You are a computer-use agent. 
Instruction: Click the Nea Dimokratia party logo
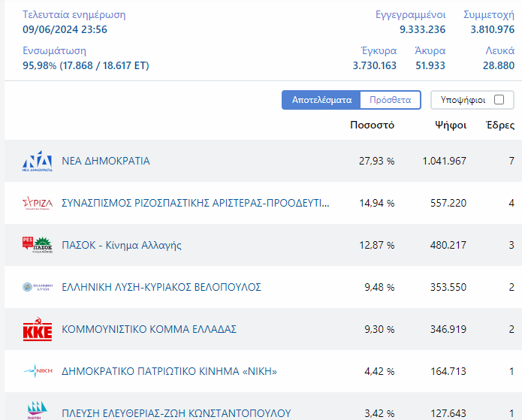coord(38,162)
